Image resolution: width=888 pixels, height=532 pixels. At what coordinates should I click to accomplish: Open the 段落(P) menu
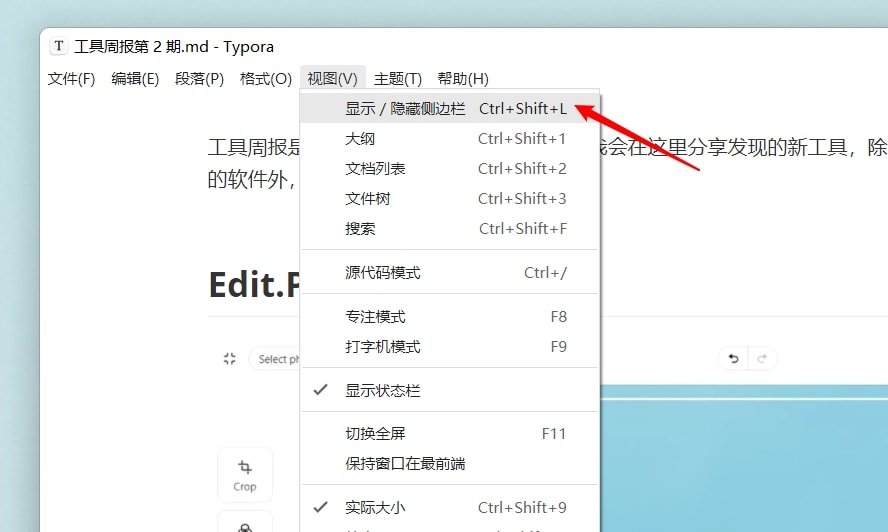[x=199, y=78]
